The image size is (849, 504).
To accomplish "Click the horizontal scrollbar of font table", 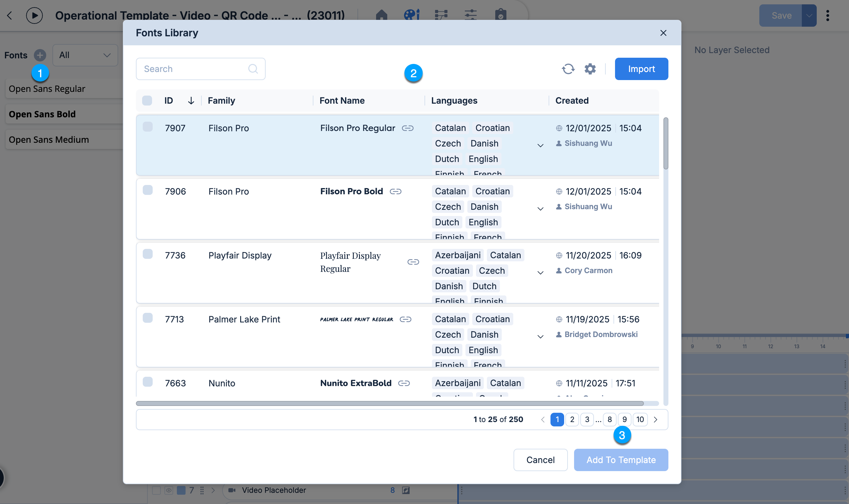I will (389, 403).
